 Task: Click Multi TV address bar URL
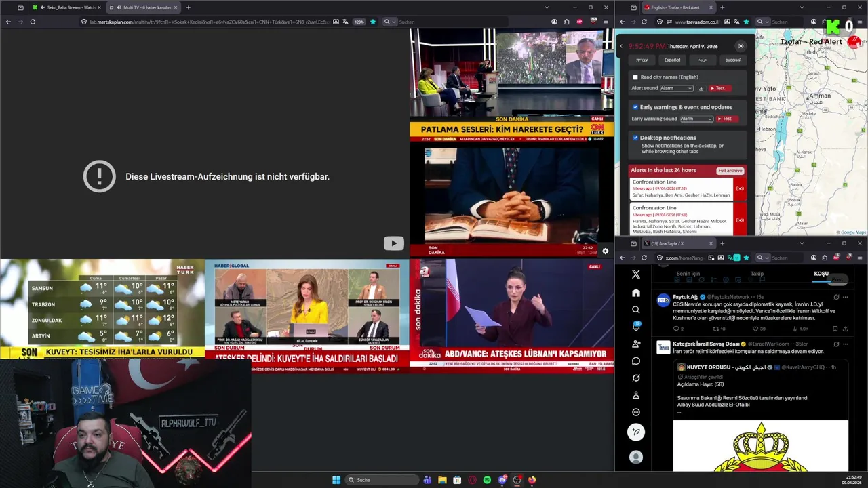coord(209,22)
